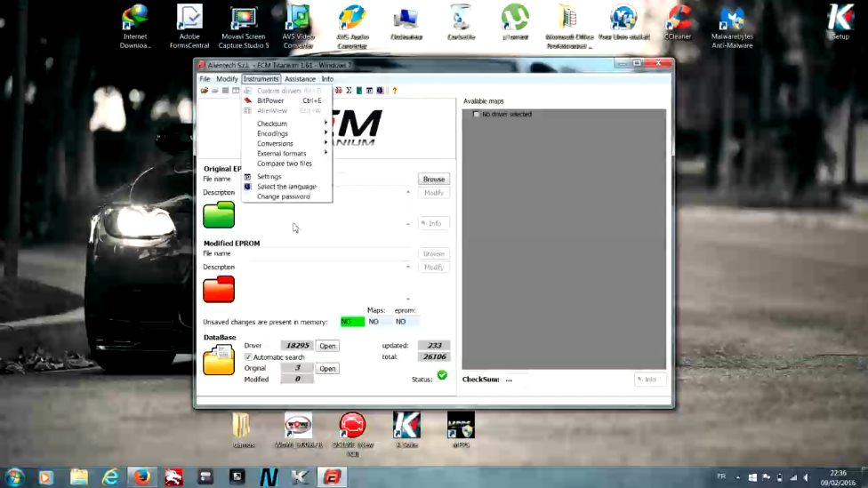Click the Modified description scroll up arrow
This screenshot has width=868, height=488.
(x=408, y=267)
